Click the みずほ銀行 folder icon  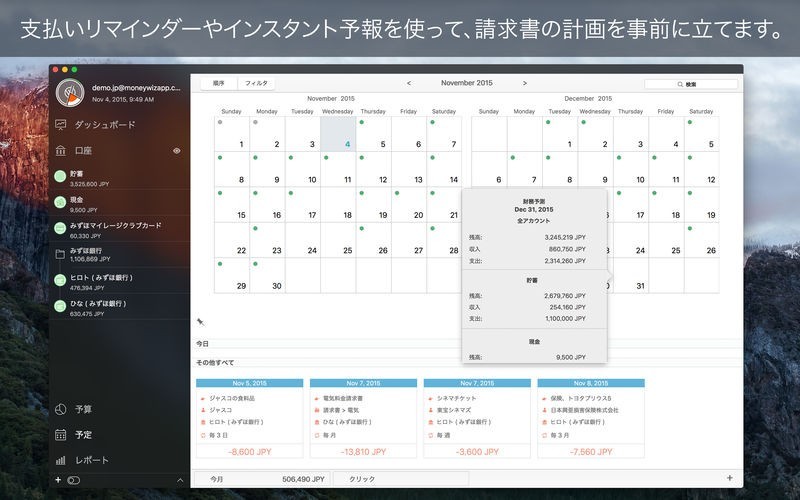(61, 255)
